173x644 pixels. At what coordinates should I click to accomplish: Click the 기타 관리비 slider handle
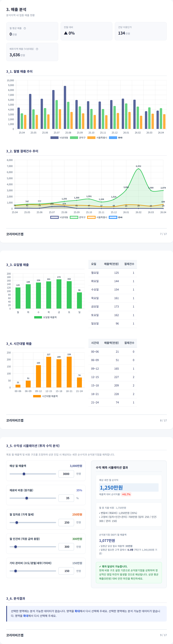click(15, 571)
